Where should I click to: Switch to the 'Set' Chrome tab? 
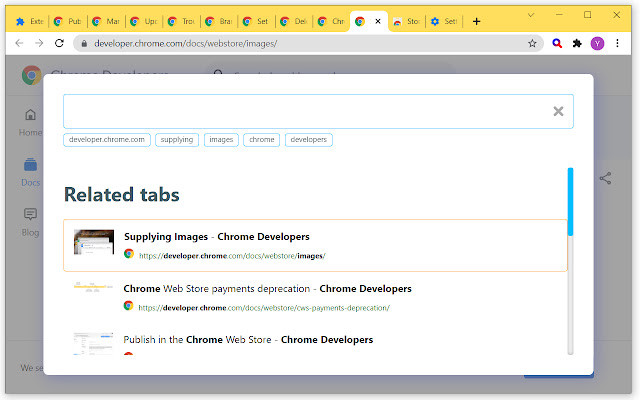pos(256,21)
